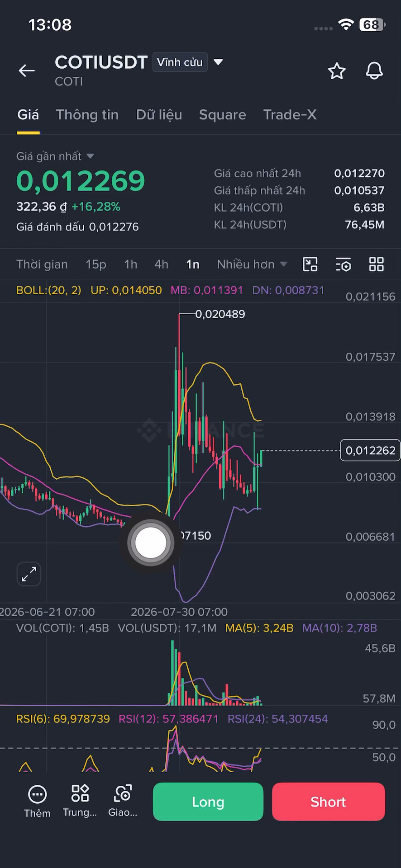Viewport: 401px width, 868px height.
Task: Open multi-chart grid layout icon
Action: (377, 264)
